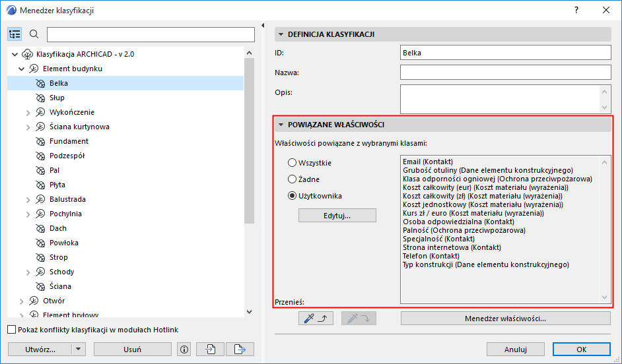The width and height of the screenshot is (622, 364).
Task: Click the import classification icon button
Action: tap(210, 349)
